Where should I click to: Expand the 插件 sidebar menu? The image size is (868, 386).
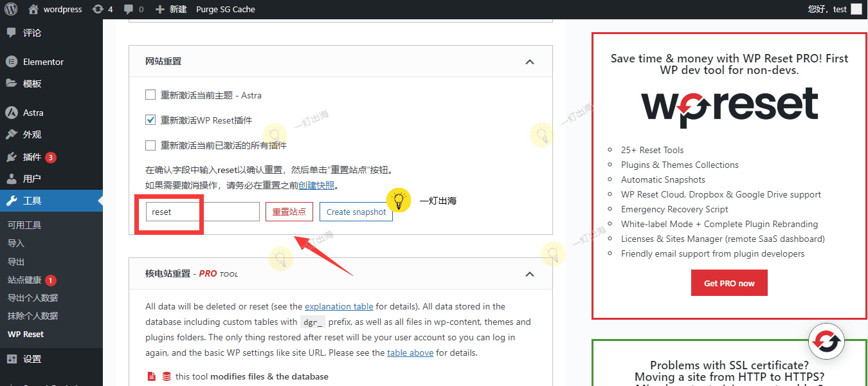(32, 157)
